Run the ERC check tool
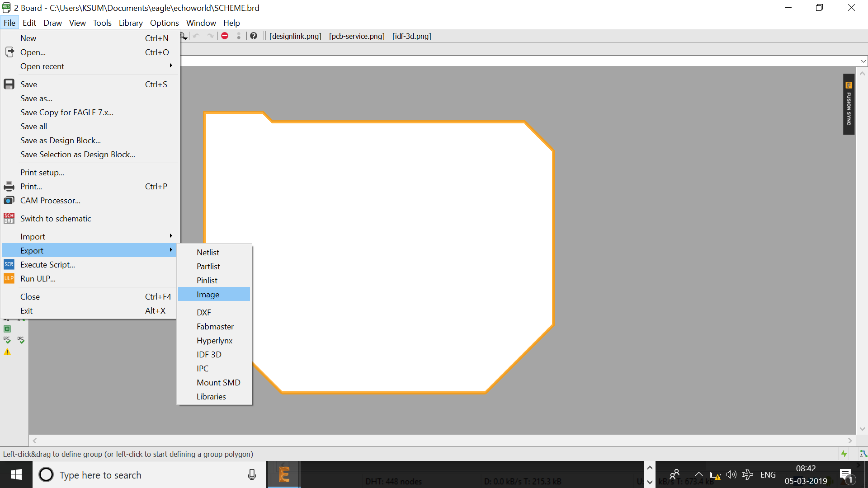 click(7, 340)
